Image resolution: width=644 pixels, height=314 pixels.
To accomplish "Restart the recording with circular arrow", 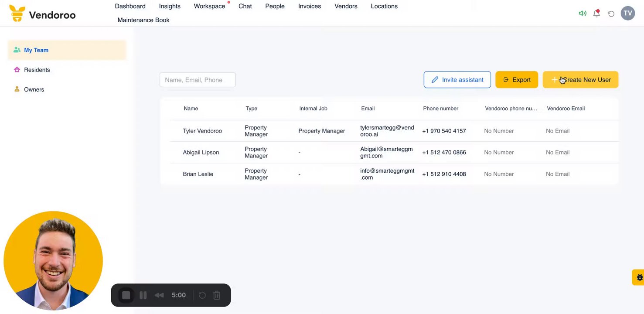I will 202,295.
